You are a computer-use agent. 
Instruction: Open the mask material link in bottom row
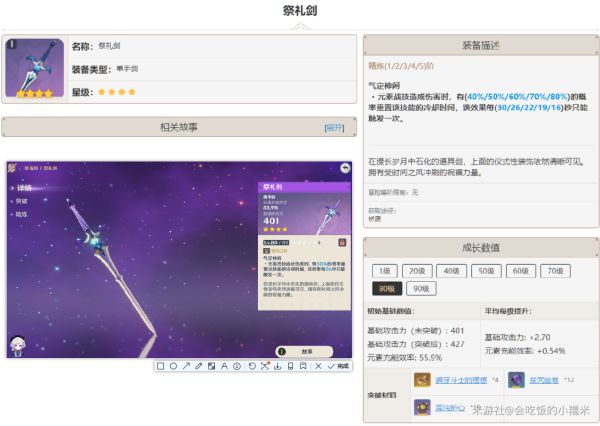450,408
